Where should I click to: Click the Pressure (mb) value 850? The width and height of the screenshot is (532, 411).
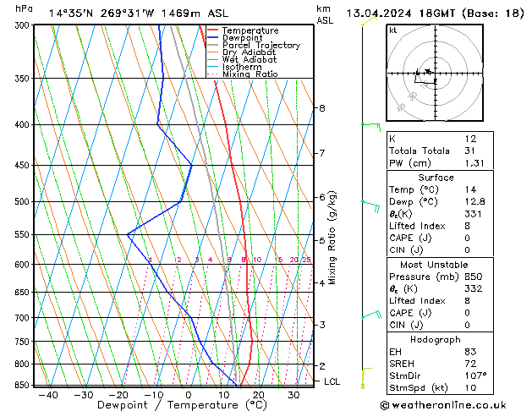[474, 277]
